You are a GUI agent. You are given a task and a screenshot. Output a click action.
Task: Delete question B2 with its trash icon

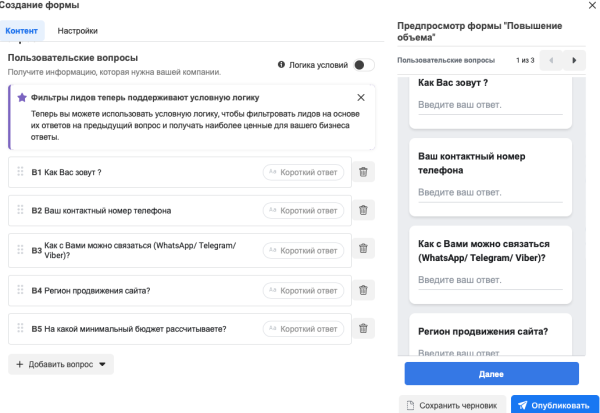[364, 210]
